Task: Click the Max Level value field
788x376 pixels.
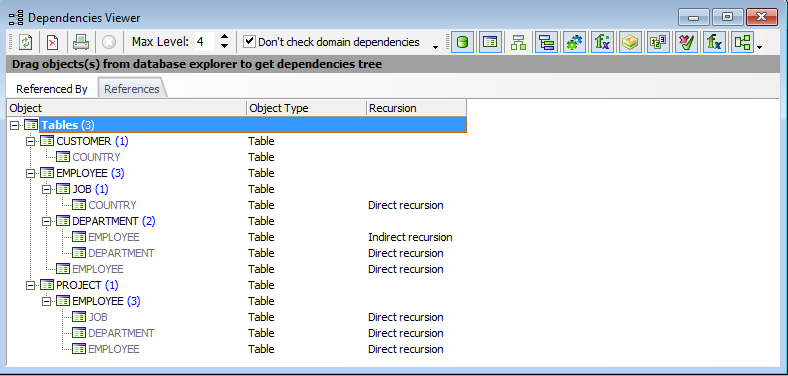Action: point(205,42)
